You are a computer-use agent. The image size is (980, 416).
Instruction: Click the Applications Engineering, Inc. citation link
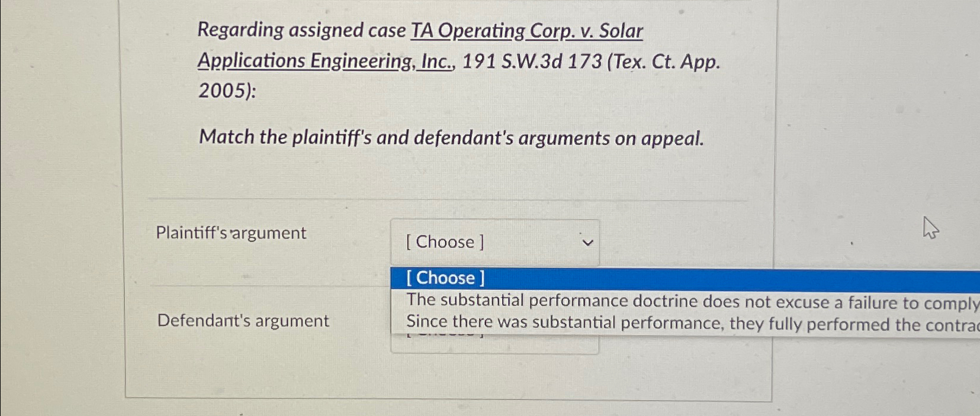coord(323,61)
